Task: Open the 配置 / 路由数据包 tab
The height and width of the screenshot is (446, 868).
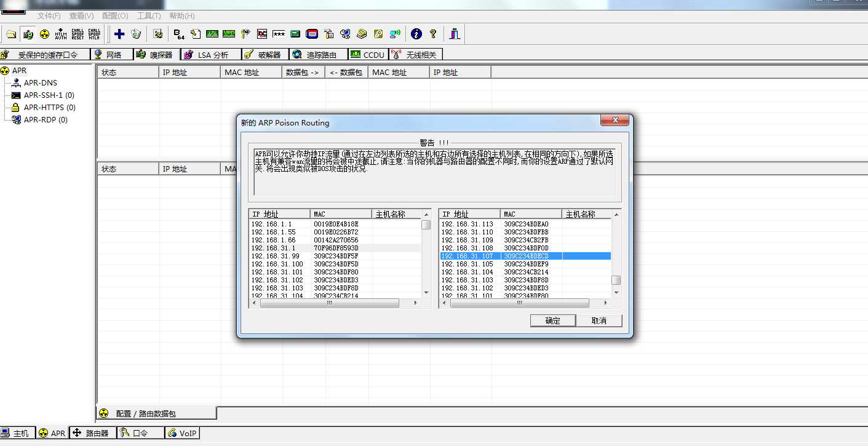Action: [x=157, y=413]
